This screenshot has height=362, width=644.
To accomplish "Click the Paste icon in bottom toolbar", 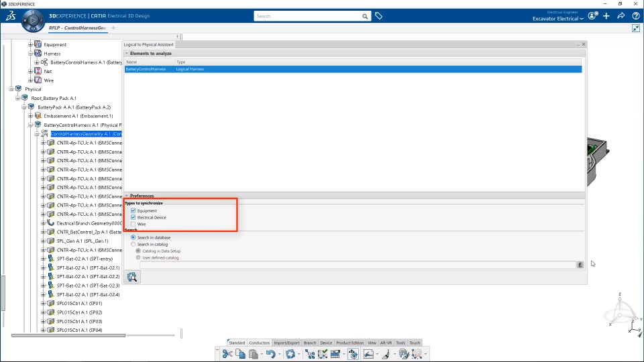I will pyautogui.click(x=254, y=354).
